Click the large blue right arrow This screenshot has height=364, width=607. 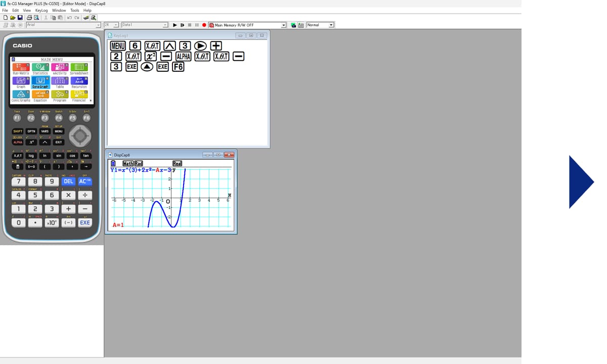[x=581, y=182]
